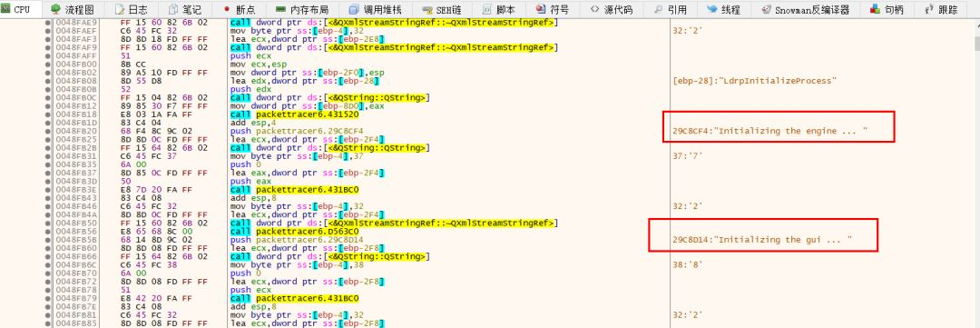
Task: Click instruction 'mov ecx,esp'
Action: (x=258, y=64)
